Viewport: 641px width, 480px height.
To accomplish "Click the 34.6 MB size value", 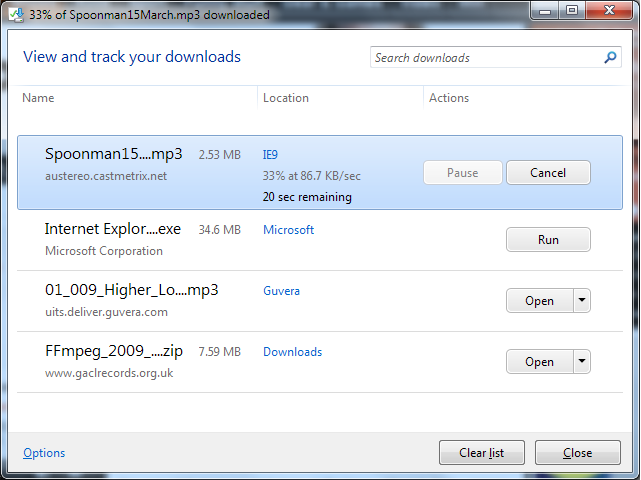I will pos(220,230).
